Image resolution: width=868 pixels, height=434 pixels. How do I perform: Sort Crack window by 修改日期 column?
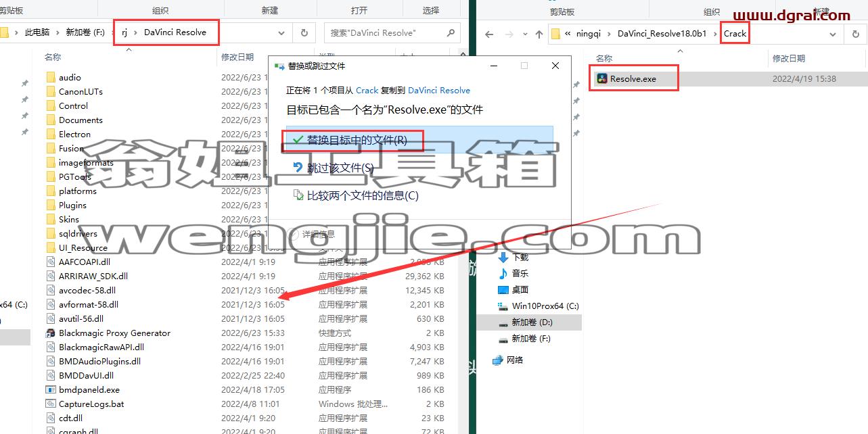[789, 58]
